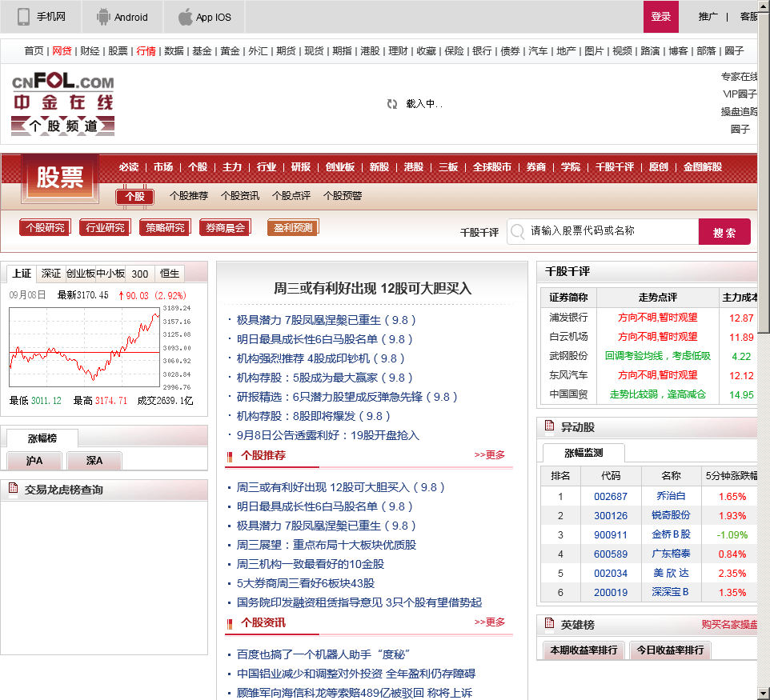Open 创业板 in the red stock menu
This screenshot has height=700, width=770.
[x=340, y=167]
